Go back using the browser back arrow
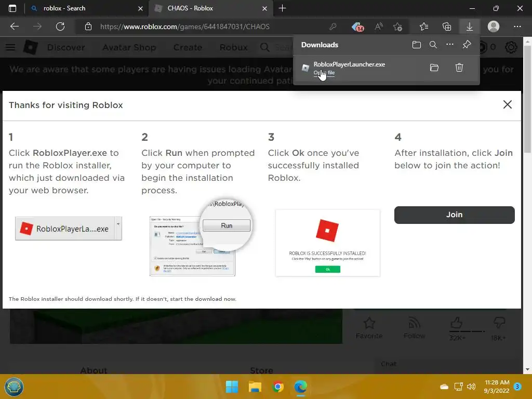This screenshot has height=399, width=532. pyautogui.click(x=15, y=26)
